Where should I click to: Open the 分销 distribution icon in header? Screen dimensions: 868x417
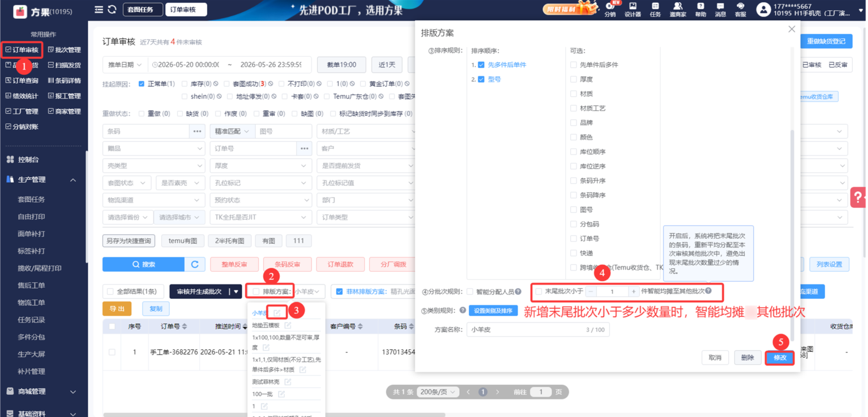click(x=610, y=6)
